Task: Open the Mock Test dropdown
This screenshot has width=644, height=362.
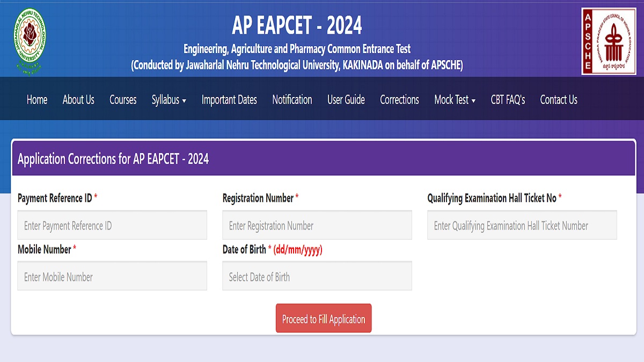Action: click(x=455, y=100)
